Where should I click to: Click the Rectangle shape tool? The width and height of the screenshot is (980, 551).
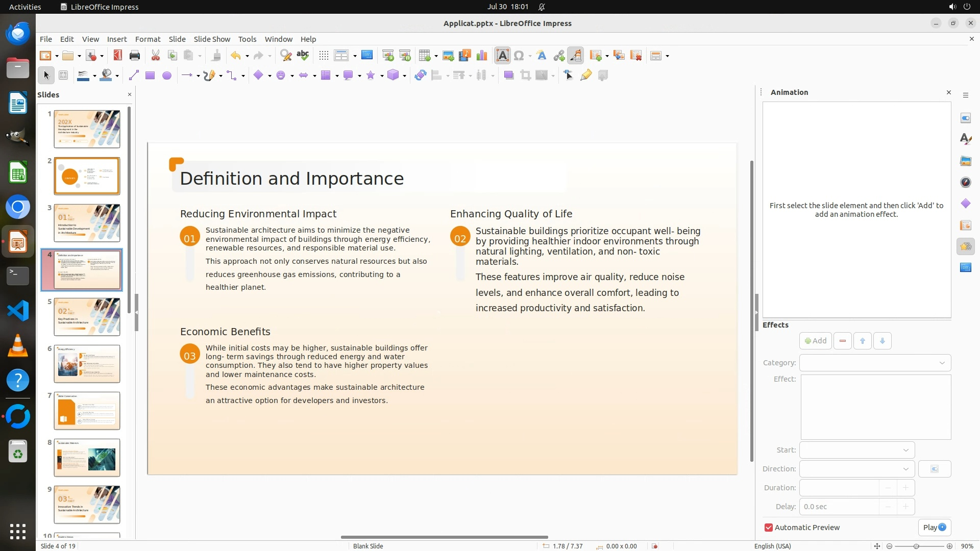click(x=150, y=76)
